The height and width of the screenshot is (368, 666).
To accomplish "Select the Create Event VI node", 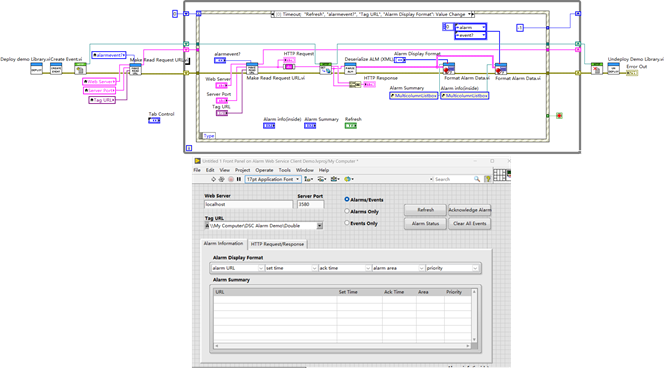I will [x=56, y=69].
